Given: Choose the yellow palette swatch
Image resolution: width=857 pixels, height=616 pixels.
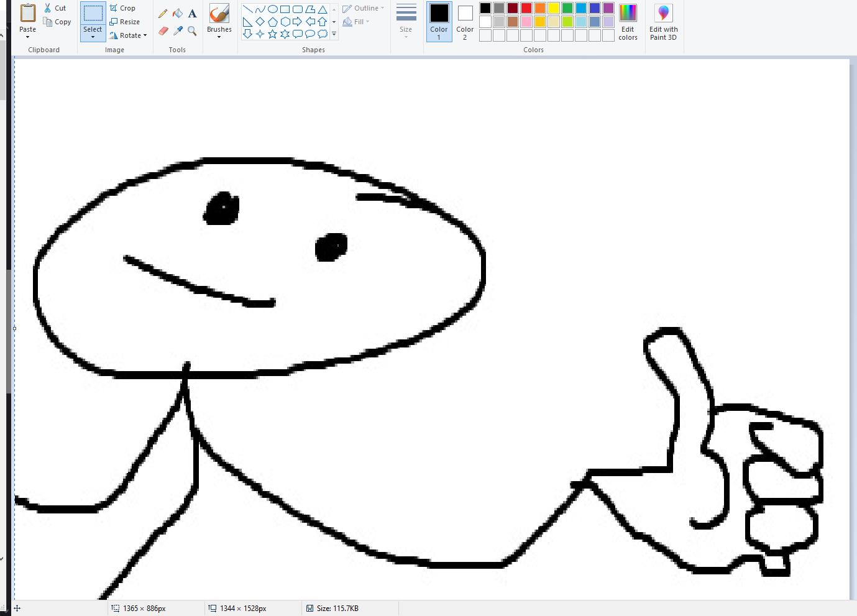Looking at the screenshot, I should 554,8.
